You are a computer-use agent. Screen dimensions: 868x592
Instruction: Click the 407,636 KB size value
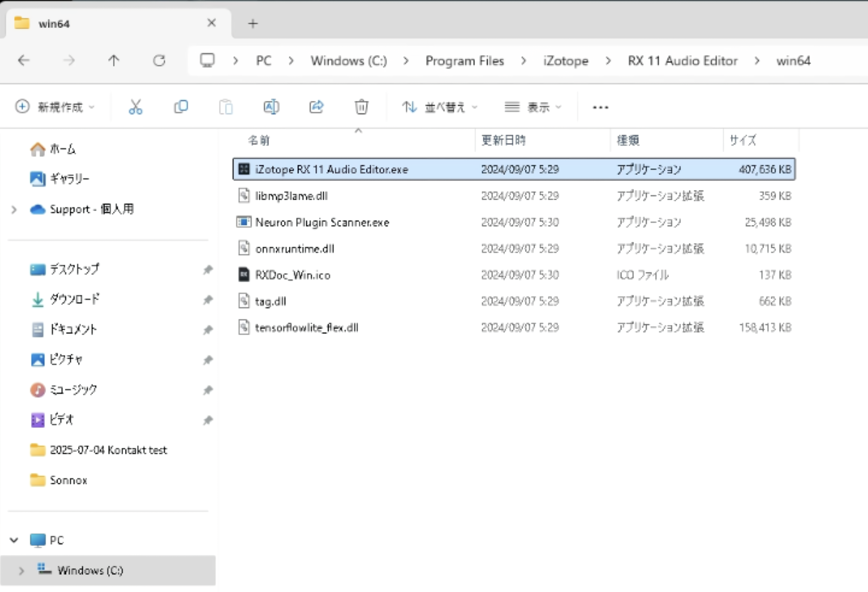point(765,169)
